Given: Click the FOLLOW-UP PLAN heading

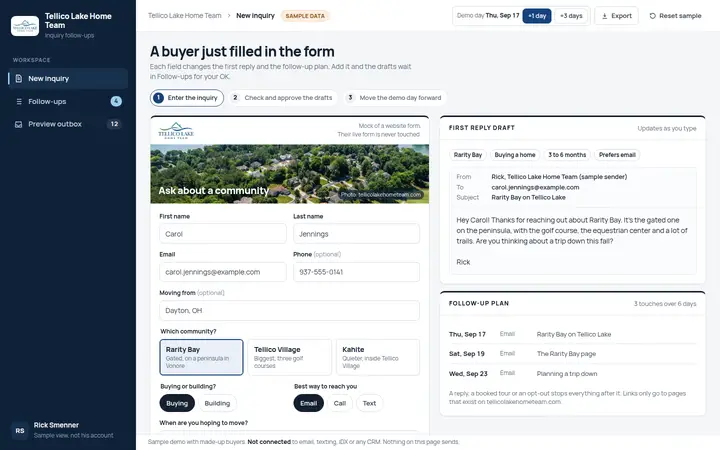Looking at the screenshot, I should pos(478,304).
